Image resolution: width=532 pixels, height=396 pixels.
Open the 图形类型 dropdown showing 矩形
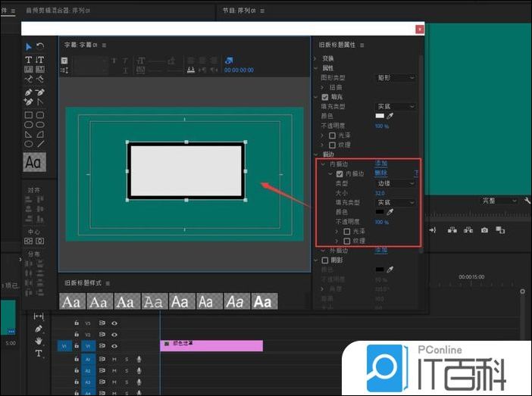[396, 78]
